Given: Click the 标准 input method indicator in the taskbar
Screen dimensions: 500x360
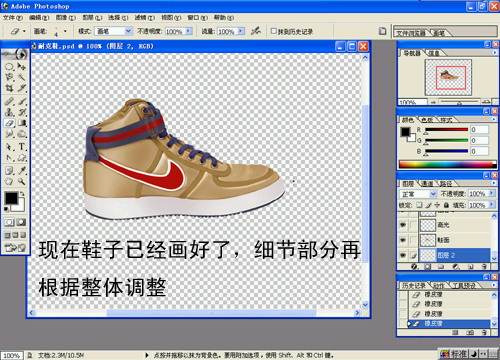Looking at the screenshot, I should (x=458, y=354).
